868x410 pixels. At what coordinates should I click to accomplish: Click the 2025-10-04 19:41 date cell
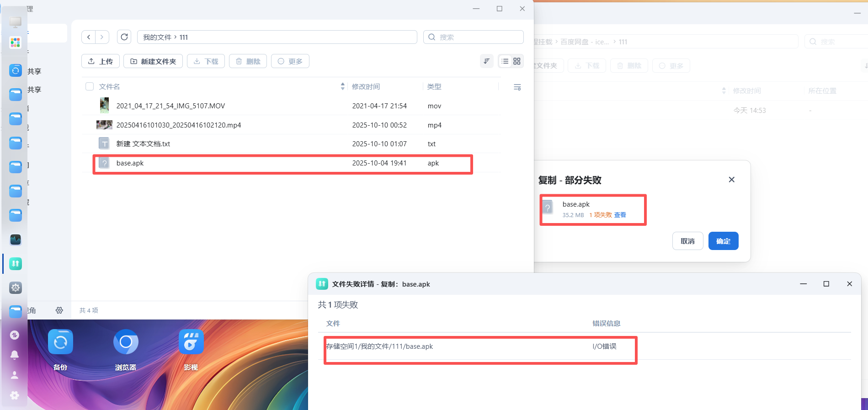(x=379, y=163)
